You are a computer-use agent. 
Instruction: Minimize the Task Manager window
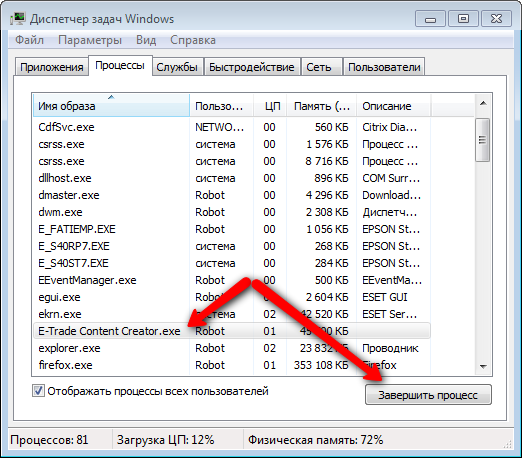pyautogui.click(x=430, y=19)
